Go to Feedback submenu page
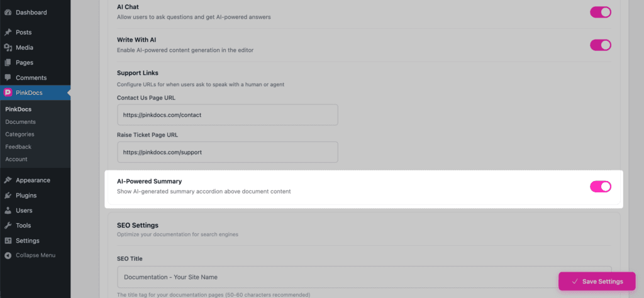 18,146
